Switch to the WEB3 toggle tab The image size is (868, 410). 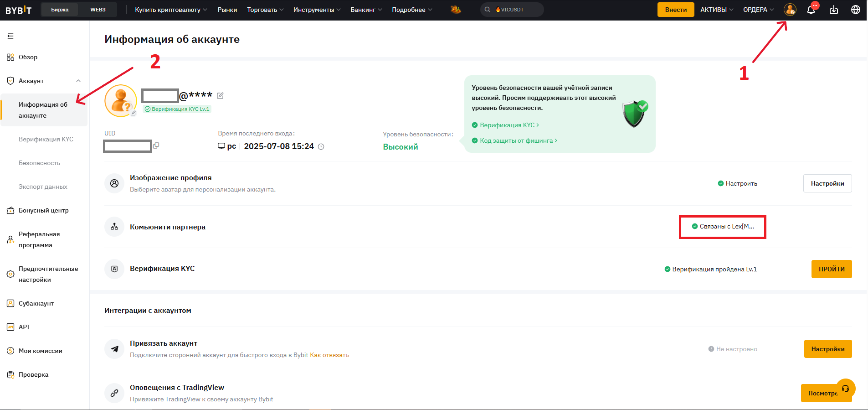click(x=98, y=10)
